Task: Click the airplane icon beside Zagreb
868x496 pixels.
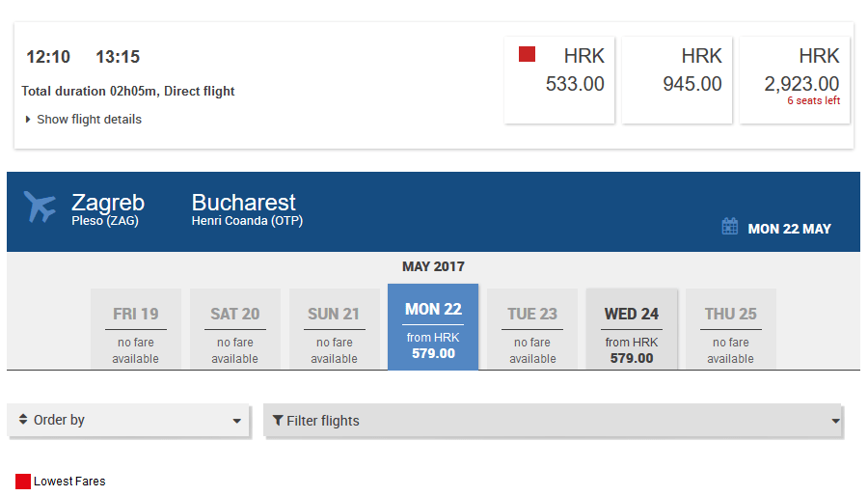Action: (x=41, y=207)
